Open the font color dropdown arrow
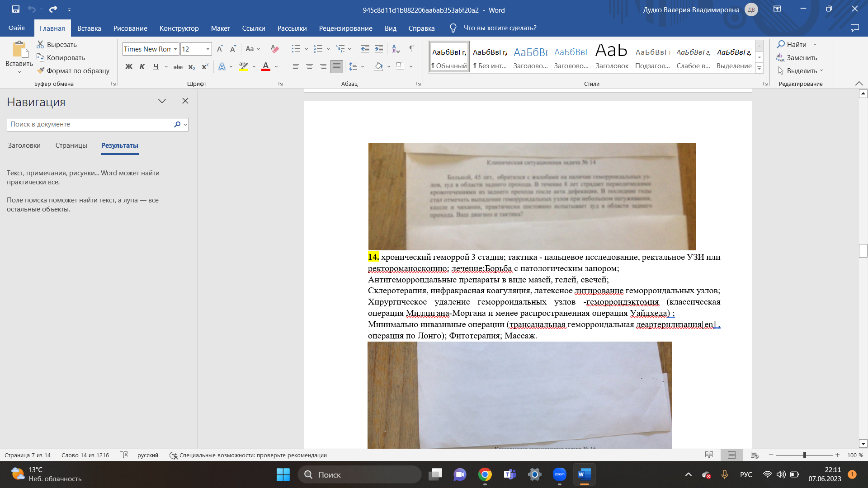This screenshot has width=868, height=488. pos(276,67)
